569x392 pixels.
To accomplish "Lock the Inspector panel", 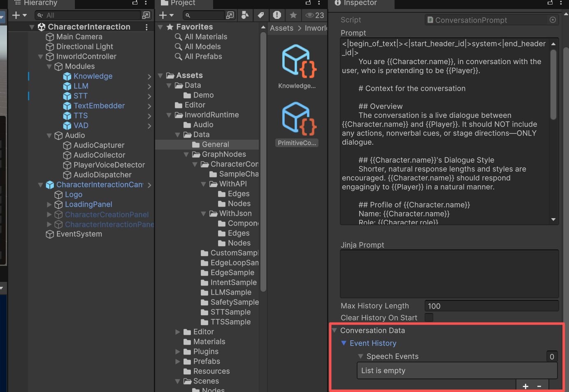I will (550, 2).
